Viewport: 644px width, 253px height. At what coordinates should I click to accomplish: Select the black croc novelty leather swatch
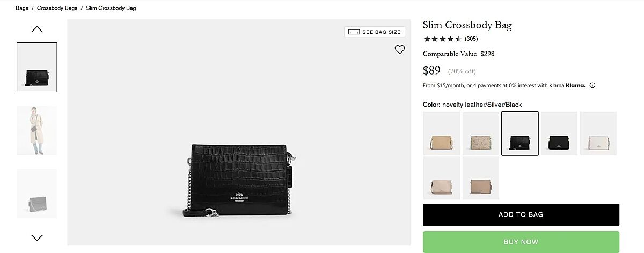tap(520, 133)
